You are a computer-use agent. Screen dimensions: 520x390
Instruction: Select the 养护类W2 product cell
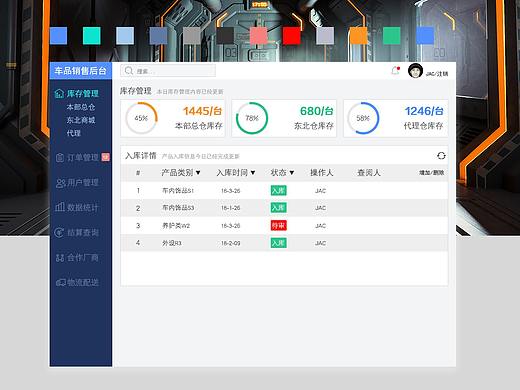176,226
